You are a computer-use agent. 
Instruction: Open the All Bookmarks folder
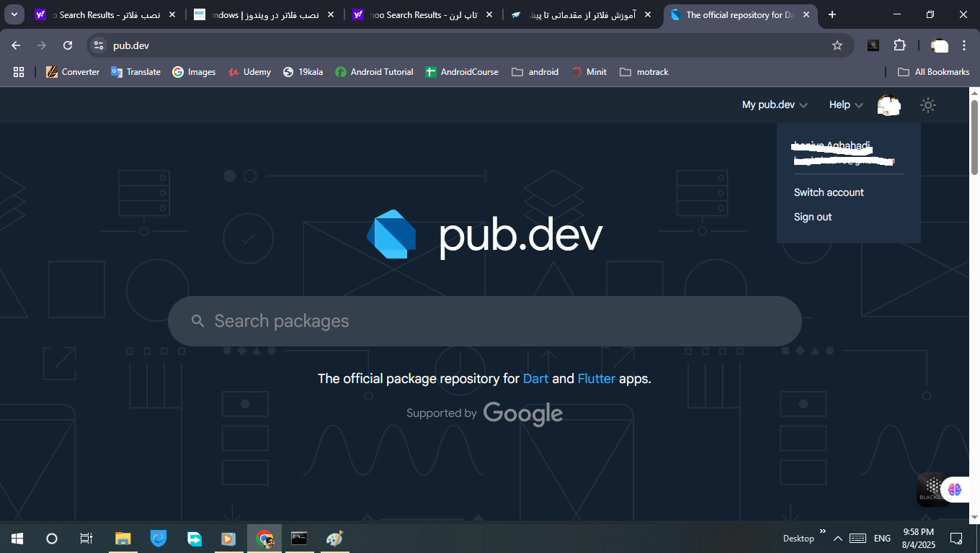[x=933, y=72]
